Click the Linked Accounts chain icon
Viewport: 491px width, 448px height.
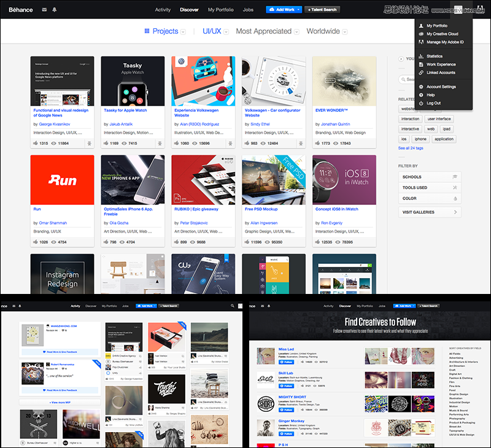[421, 72]
